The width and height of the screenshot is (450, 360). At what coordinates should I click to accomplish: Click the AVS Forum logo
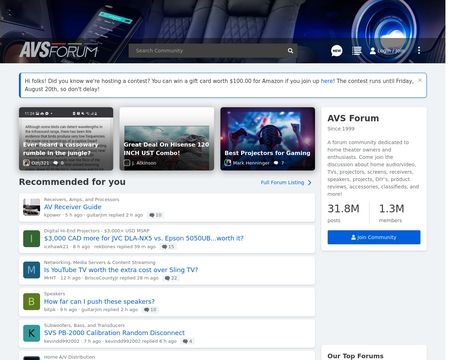59,50
